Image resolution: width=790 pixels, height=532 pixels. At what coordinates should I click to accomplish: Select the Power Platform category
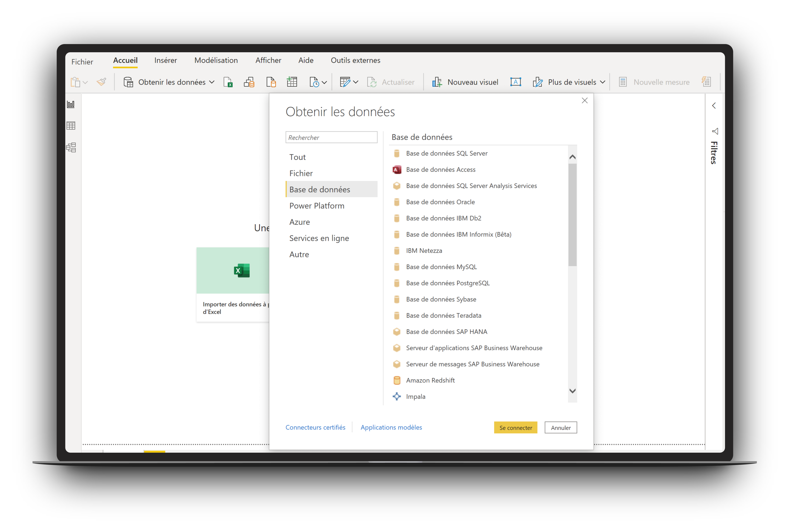click(331, 206)
